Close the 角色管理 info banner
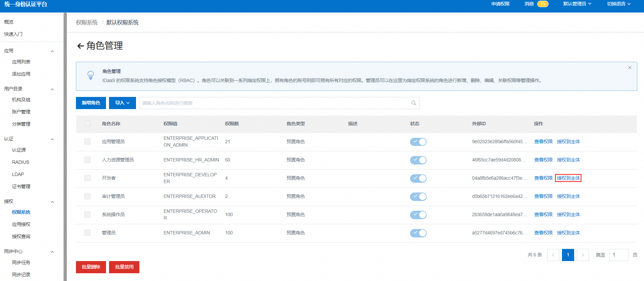The height and width of the screenshot is (281, 644). coord(629,68)
